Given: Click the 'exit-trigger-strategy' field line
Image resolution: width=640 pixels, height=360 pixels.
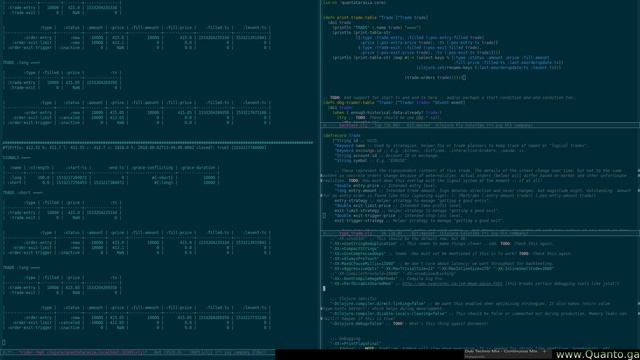Looking at the screenshot, I should [x=419, y=221].
